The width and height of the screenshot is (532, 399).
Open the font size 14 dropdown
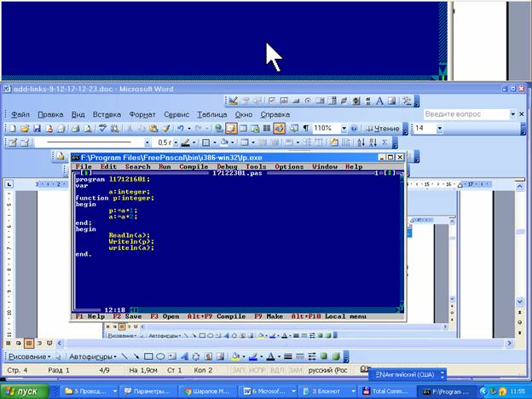(439, 128)
